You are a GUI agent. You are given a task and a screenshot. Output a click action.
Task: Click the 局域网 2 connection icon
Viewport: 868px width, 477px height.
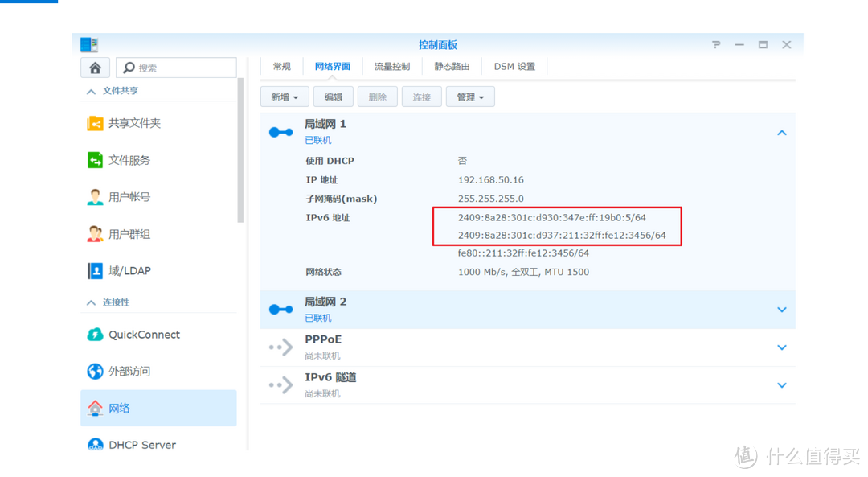(280, 309)
